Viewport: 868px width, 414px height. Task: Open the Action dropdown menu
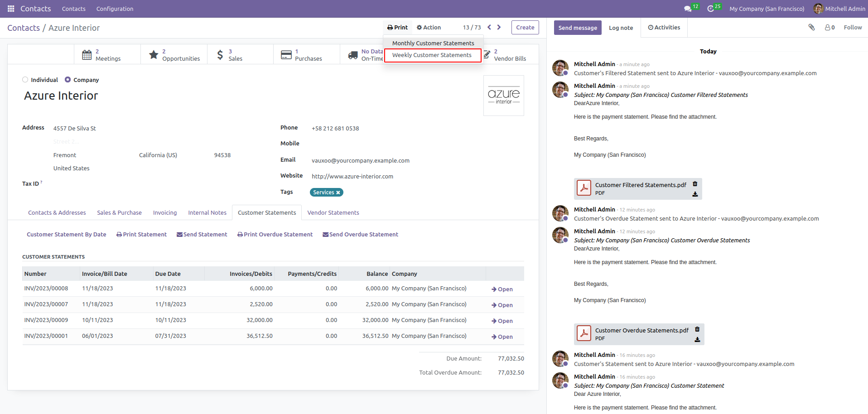[429, 27]
